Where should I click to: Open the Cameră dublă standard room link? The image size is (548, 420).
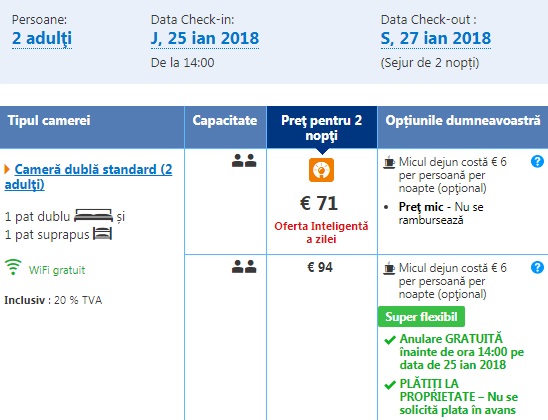(x=88, y=177)
